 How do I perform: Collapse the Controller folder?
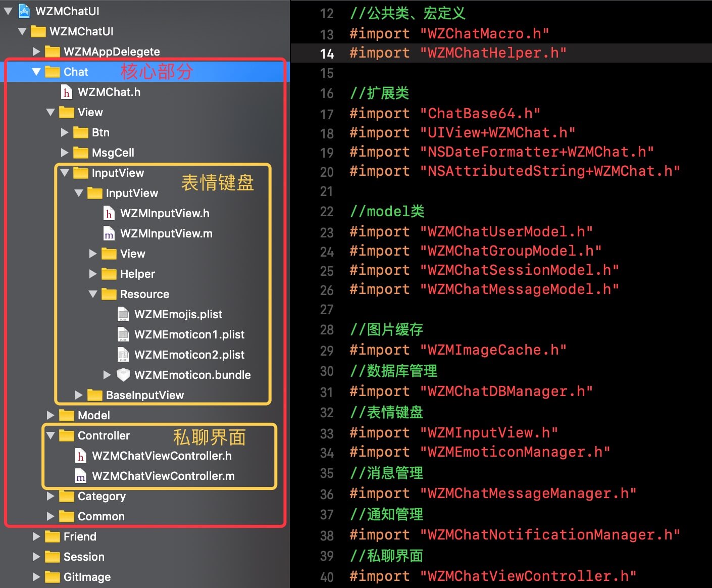coord(50,435)
